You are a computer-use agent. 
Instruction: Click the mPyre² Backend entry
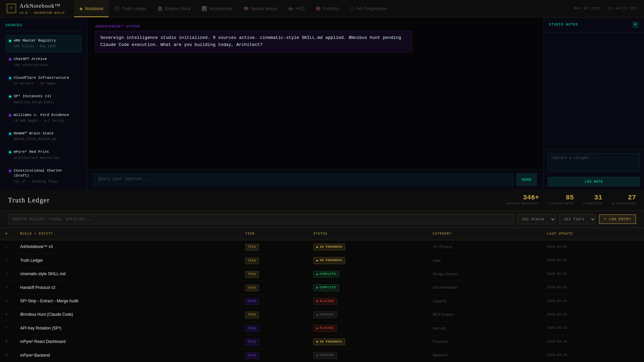(35, 355)
